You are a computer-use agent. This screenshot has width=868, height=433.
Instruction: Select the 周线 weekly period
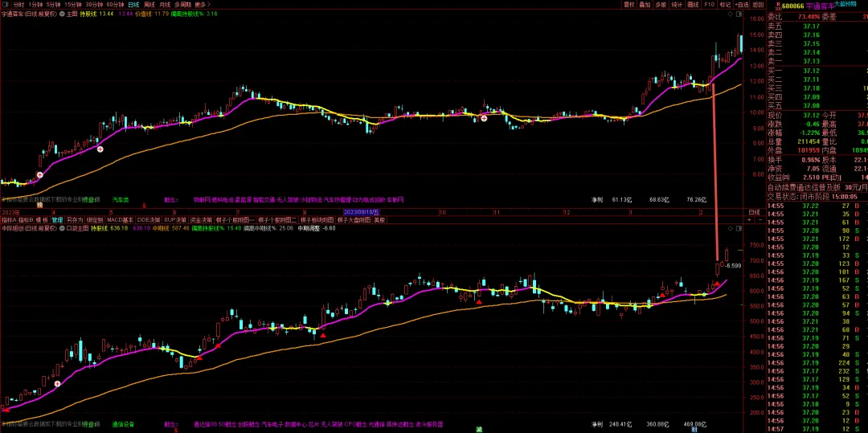click(x=149, y=5)
